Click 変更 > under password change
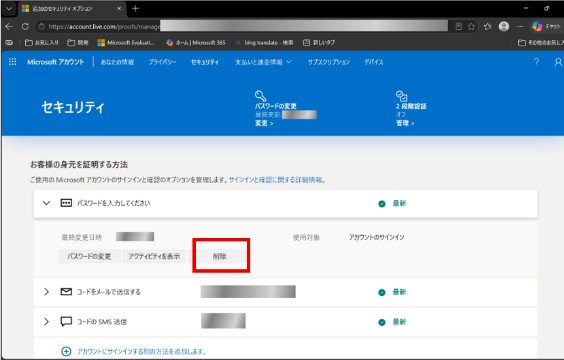This screenshot has width=564, height=360. pyautogui.click(x=264, y=123)
